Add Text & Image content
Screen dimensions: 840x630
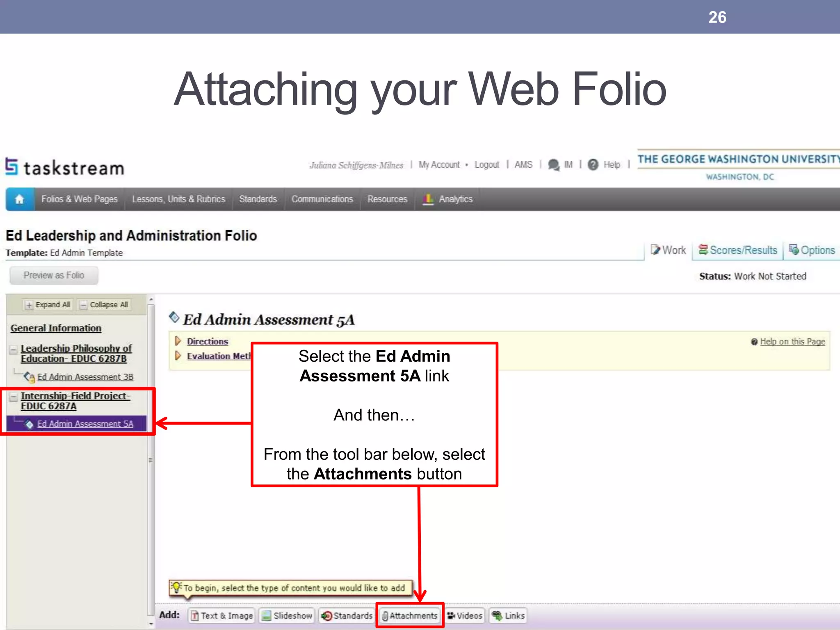[x=221, y=616]
